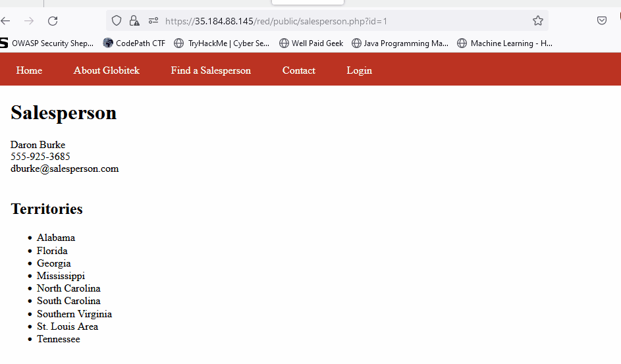621x364 pixels.
Task: Open Find a Salesperson page
Action: [x=211, y=70]
